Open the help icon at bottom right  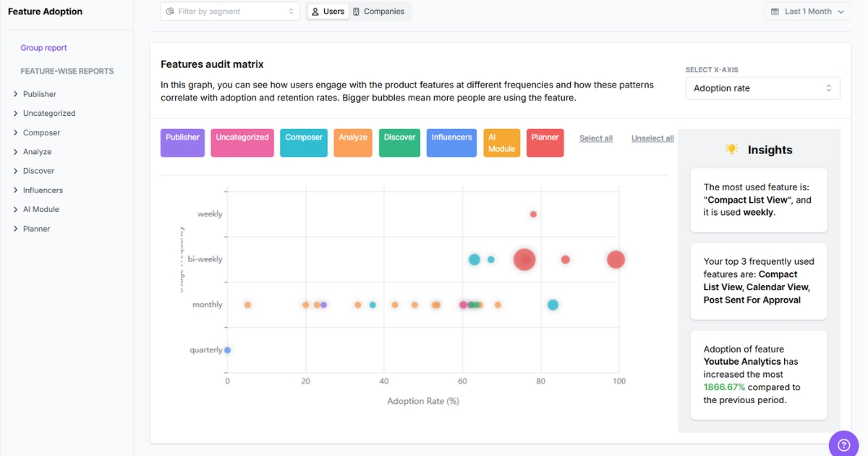coord(843,443)
